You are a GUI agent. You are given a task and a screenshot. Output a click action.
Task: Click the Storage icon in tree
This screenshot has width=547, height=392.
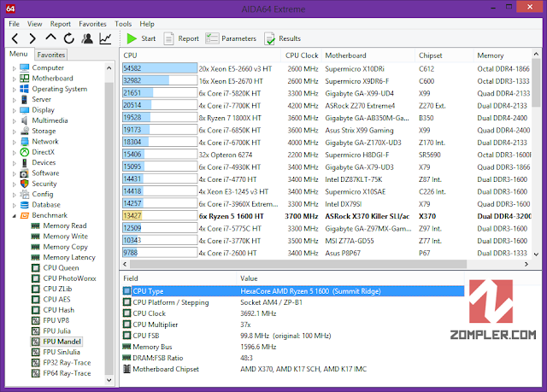pyautogui.click(x=25, y=131)
